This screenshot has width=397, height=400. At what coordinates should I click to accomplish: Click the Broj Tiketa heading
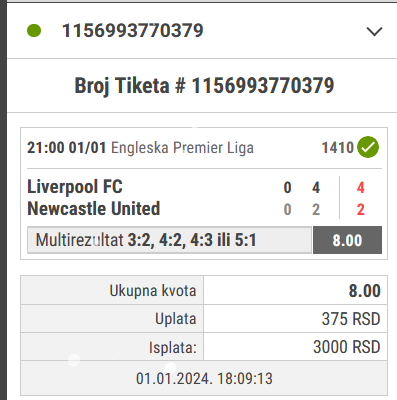(204, 86)
